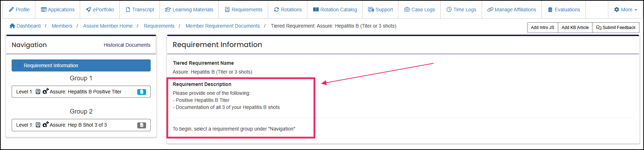Click the refresh arrows icon beside Rotations
Screen dimensions: 644x150
pos(277,10)
